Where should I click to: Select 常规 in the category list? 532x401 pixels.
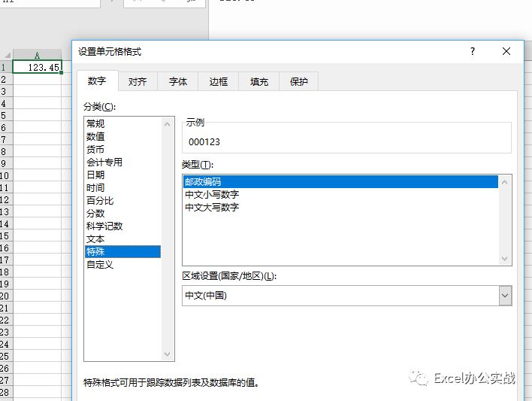(122, 123)
